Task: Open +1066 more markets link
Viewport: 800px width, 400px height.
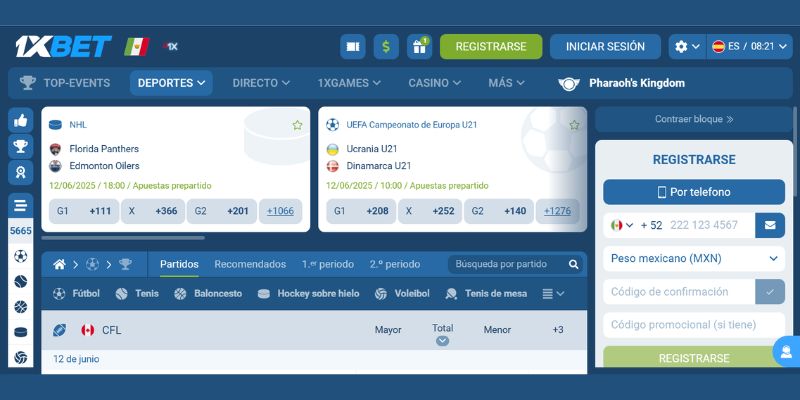Action: point(280,211)
